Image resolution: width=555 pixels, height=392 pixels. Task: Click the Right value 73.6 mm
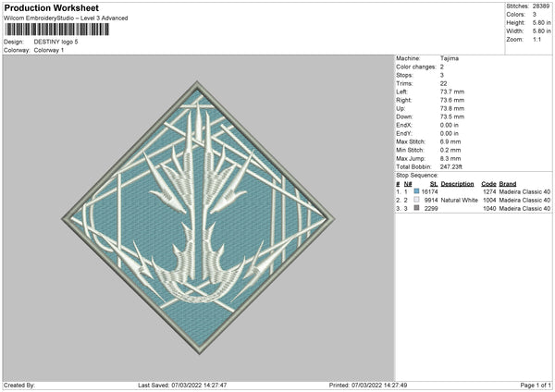coord(452,100)
